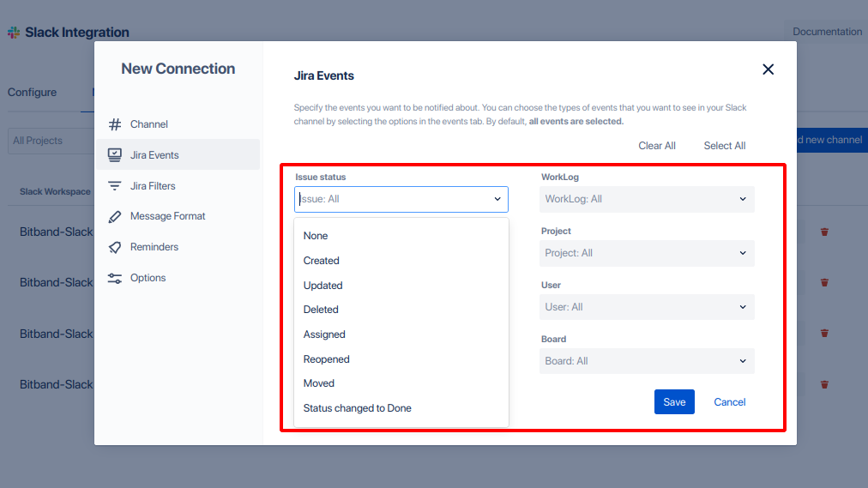Save the Jira Events settings

[674, 402]
